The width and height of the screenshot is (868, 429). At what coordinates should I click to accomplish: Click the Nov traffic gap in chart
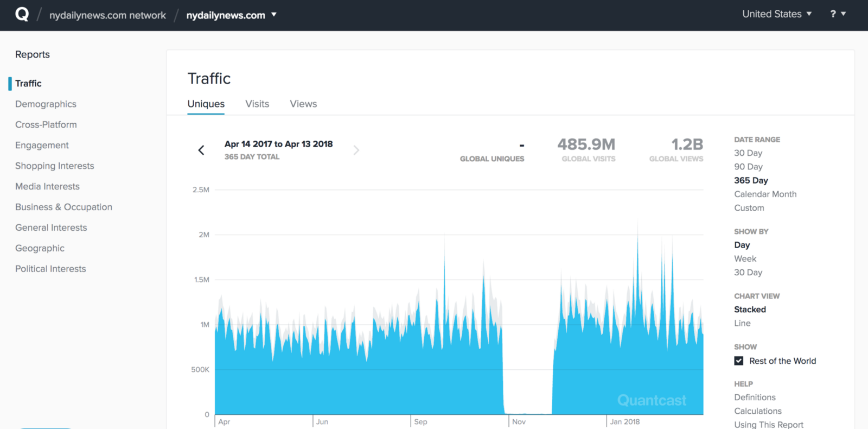527,380
